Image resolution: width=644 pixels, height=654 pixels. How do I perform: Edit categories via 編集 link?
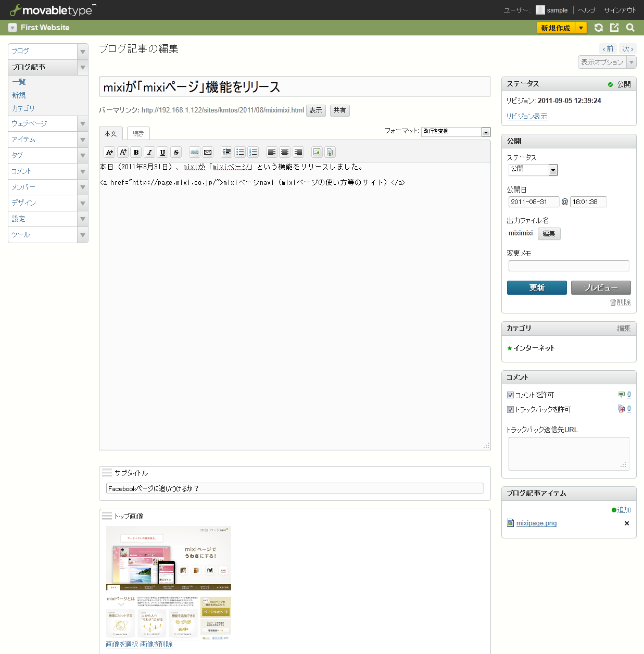(624, 328)
